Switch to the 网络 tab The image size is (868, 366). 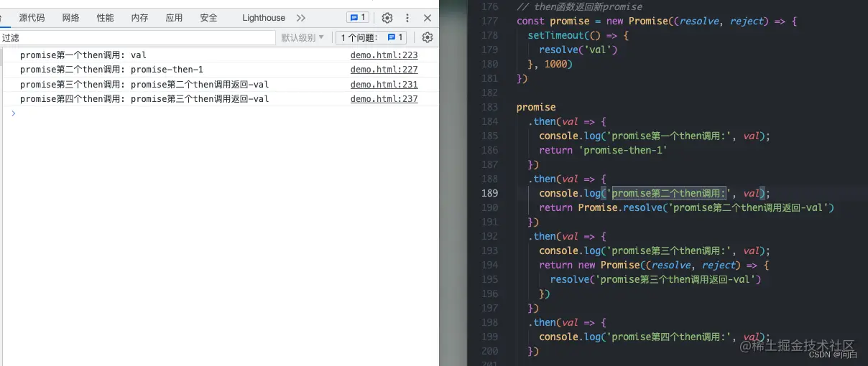click(x=71, y=18)
